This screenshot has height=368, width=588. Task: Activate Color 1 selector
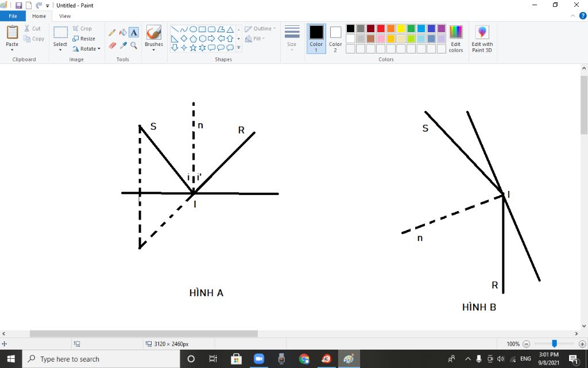pyautogui.click(x=316, y=39)
